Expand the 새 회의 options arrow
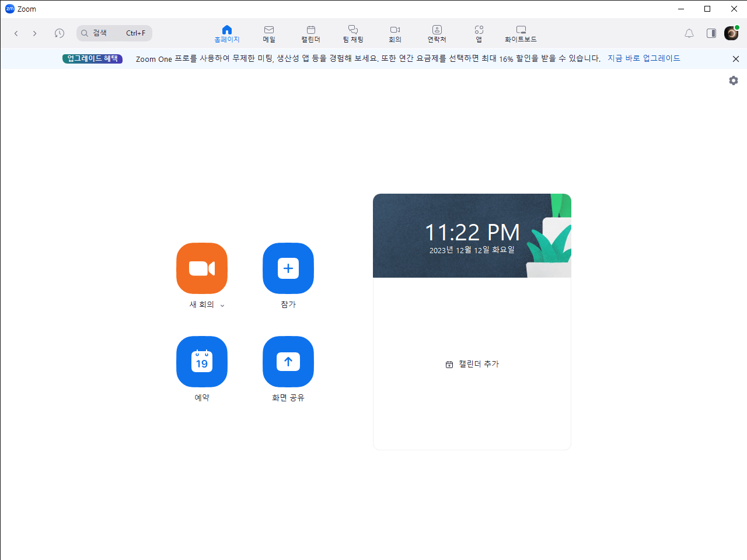Screen dimensions: 747x560 coord(222,305)
